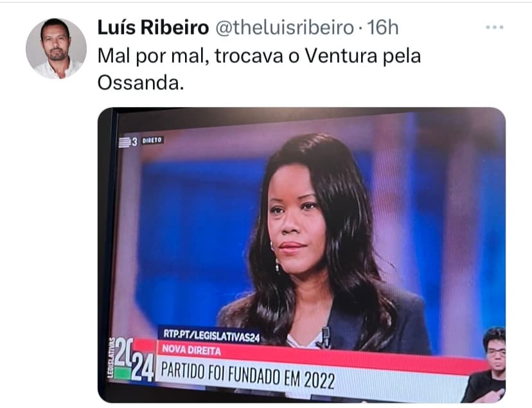
Task: Visit the @theluisribeiro handle link
Action: [x=285, y=28]
